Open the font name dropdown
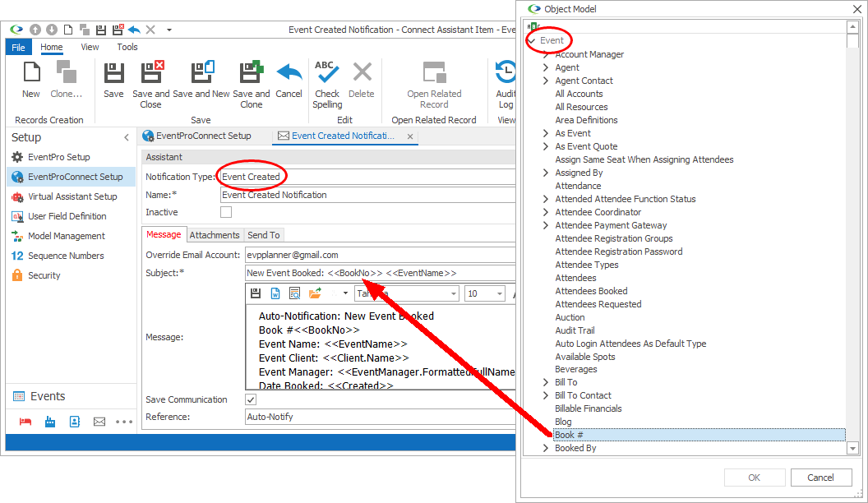Viewport: 868px width, 503px height. 454,294
